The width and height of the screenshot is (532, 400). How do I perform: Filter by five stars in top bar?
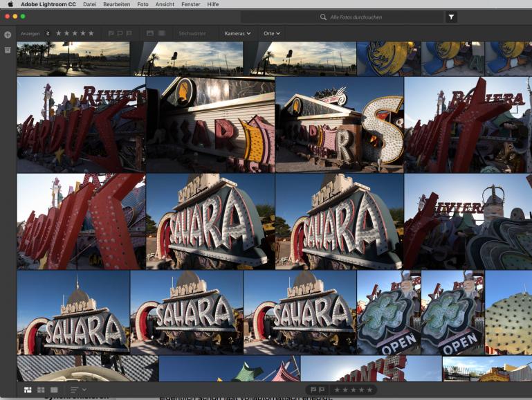[x=91, y=33]
